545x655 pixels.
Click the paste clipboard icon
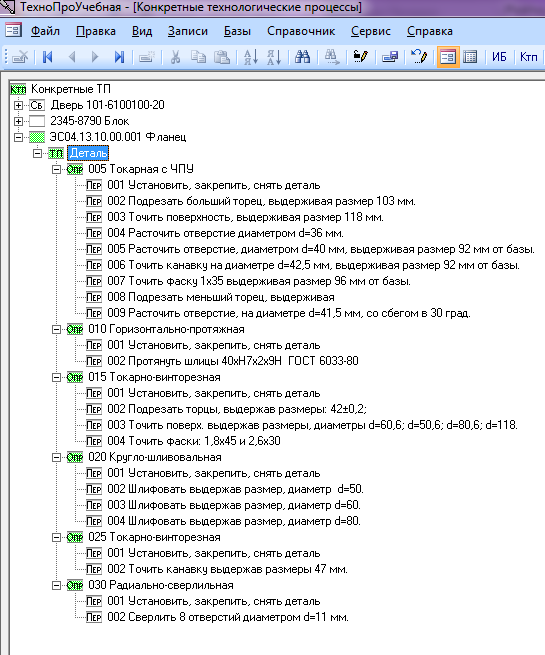[222, 56]
